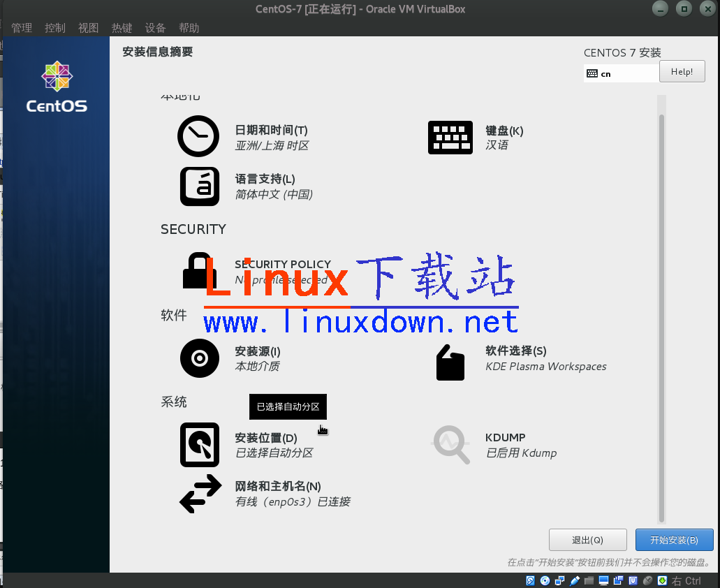
Task: Open Software Selection (软件选择) package icon
Action: pyautogui.click(x=450, y=362)
